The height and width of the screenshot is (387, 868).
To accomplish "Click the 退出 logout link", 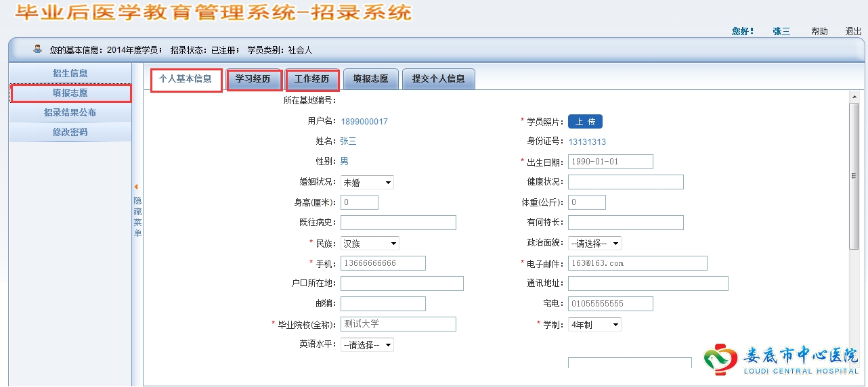I will coord(853,31).
